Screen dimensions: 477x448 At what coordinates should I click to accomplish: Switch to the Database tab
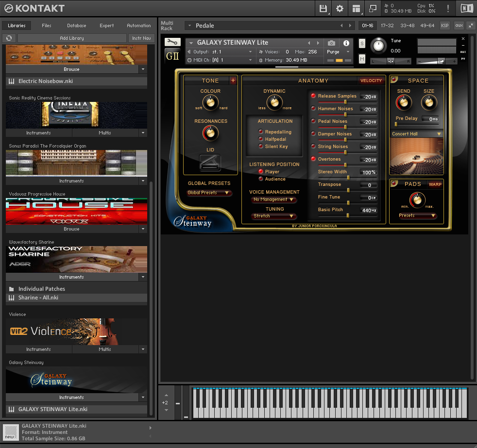tap(77, 26)
